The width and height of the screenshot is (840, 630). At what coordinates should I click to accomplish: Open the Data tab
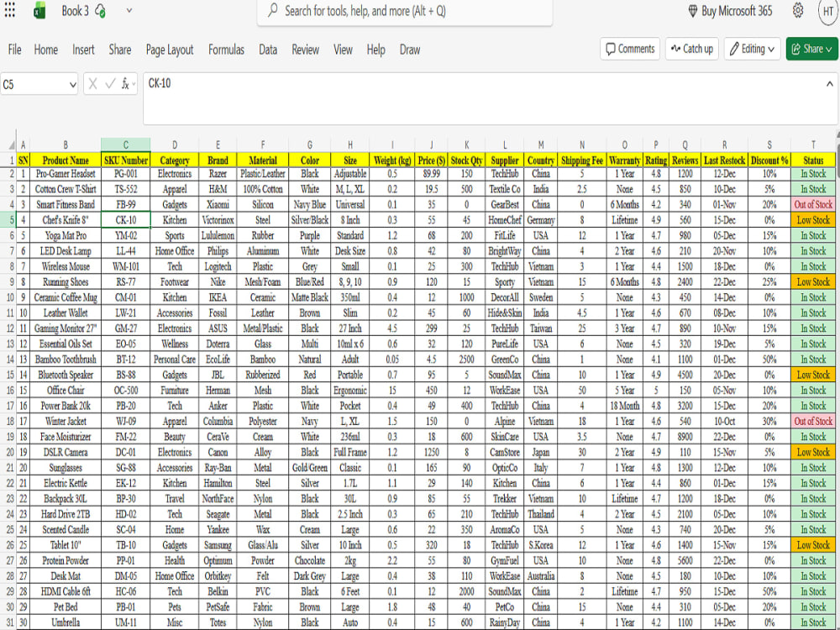[x=268, y=50]
